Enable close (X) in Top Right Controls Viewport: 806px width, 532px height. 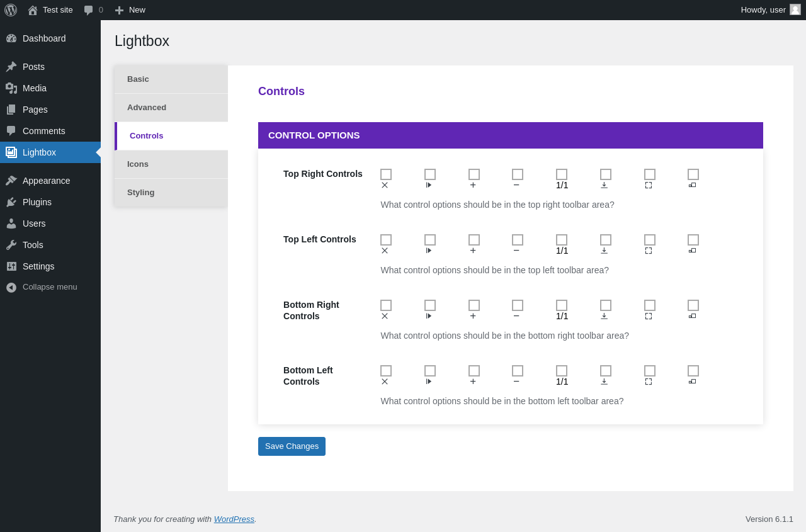(386, 174)
